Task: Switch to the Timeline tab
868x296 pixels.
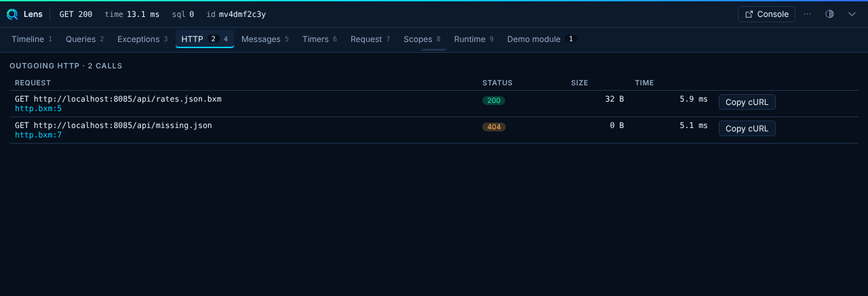Action: [x=32, y=39]
